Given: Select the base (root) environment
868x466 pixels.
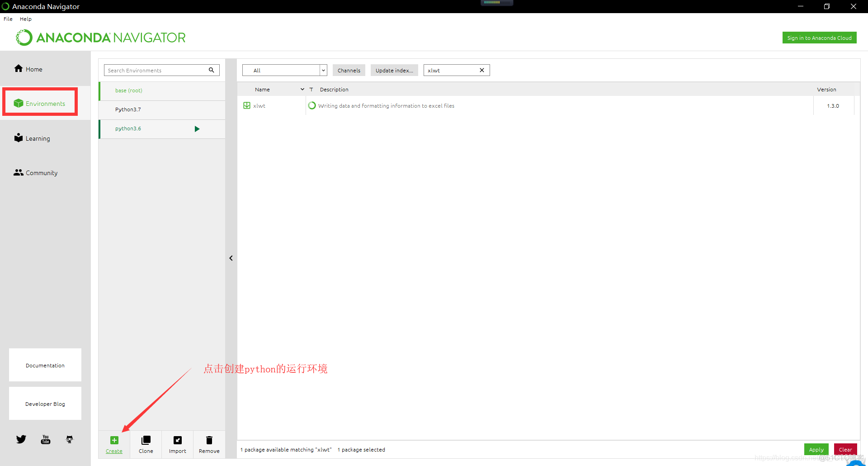Looking at the screenshot, I should pos(162,90).
